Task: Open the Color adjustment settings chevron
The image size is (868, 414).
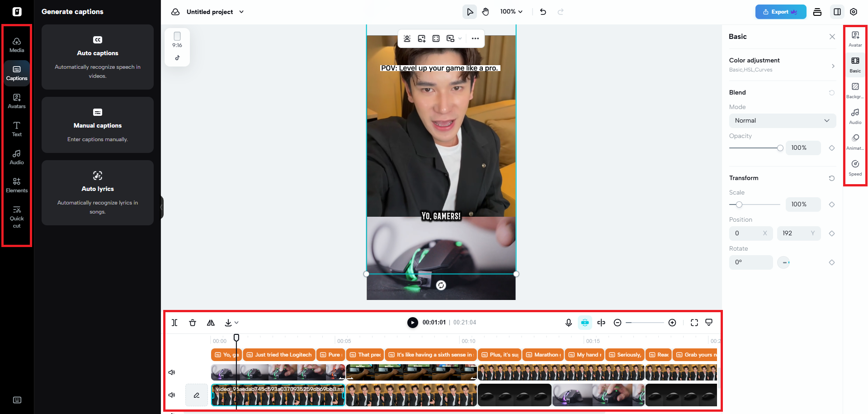Action: pos(833,66)
